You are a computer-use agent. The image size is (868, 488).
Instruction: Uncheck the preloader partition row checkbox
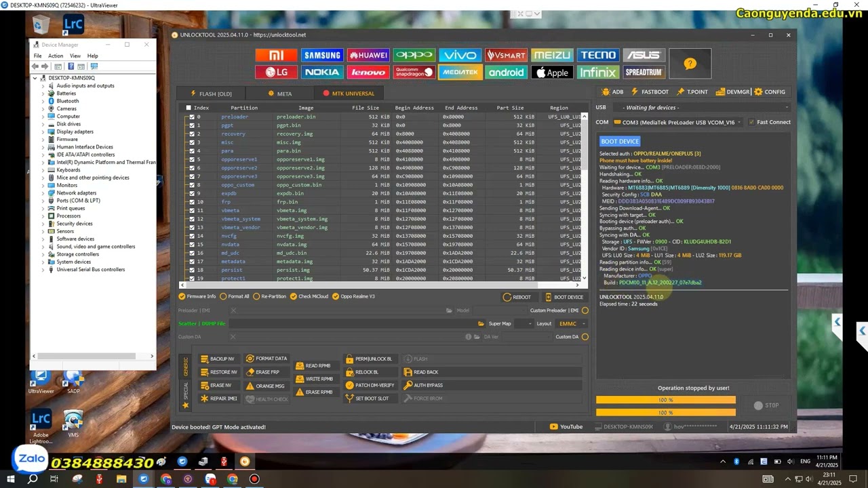(192, 117)
